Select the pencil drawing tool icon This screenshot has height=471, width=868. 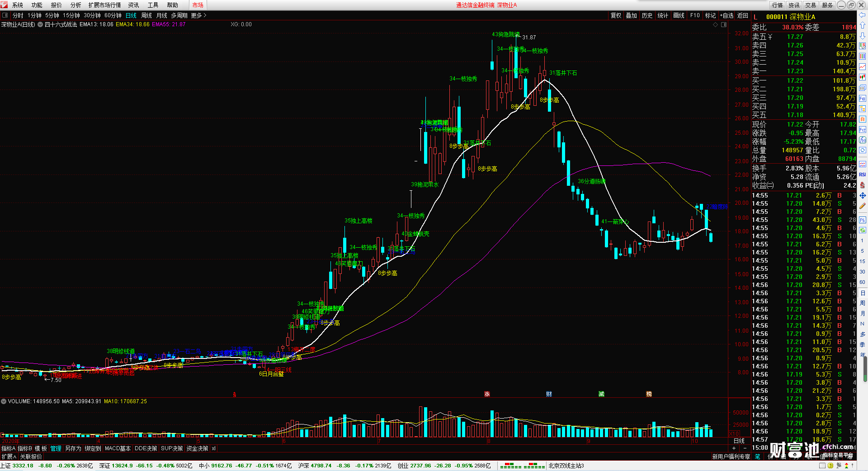(863, 206)
